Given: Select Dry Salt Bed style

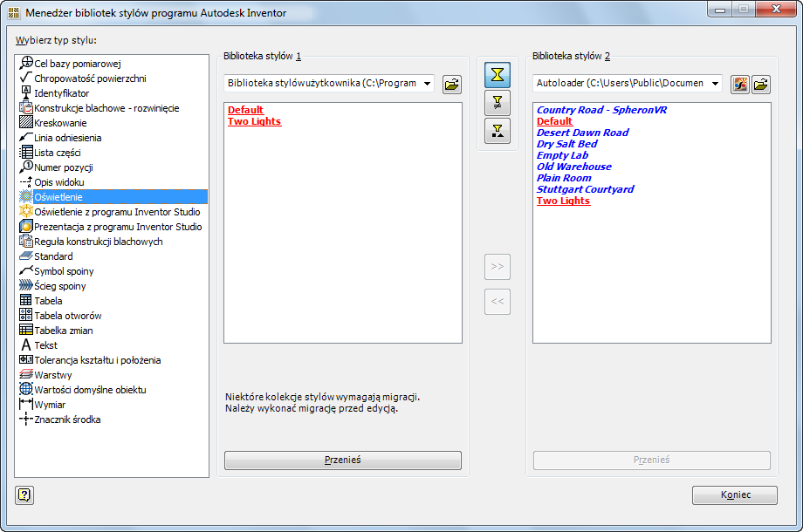Looking at the screenshot, I should point(567,144).
